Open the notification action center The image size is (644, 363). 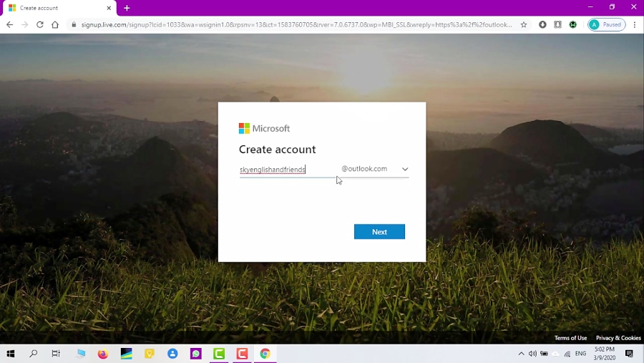(x=629, y=354)
